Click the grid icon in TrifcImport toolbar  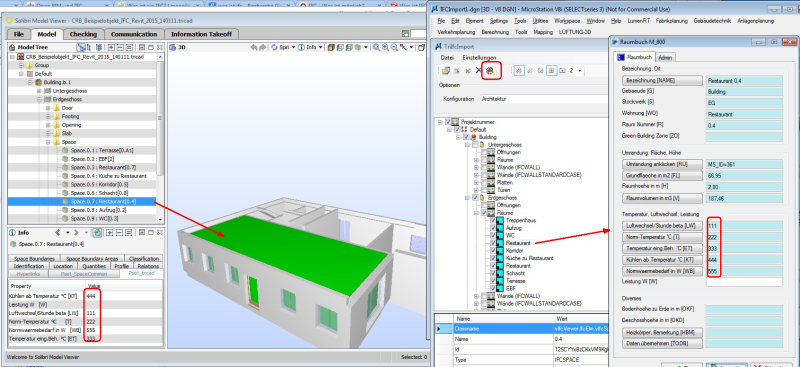pos(551,70)
